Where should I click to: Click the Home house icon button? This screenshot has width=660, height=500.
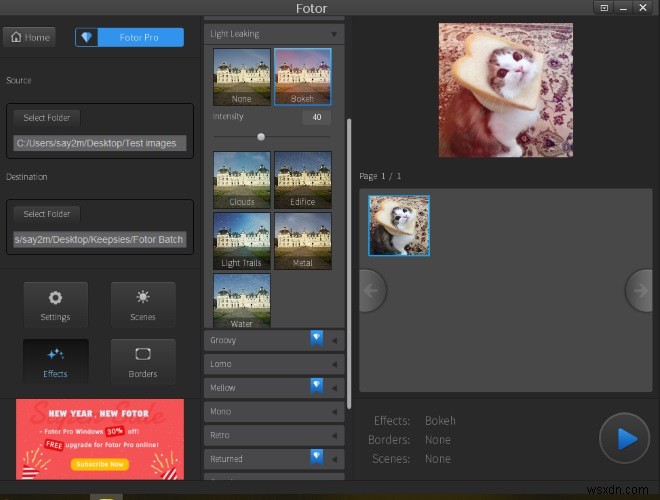(29, 37)
